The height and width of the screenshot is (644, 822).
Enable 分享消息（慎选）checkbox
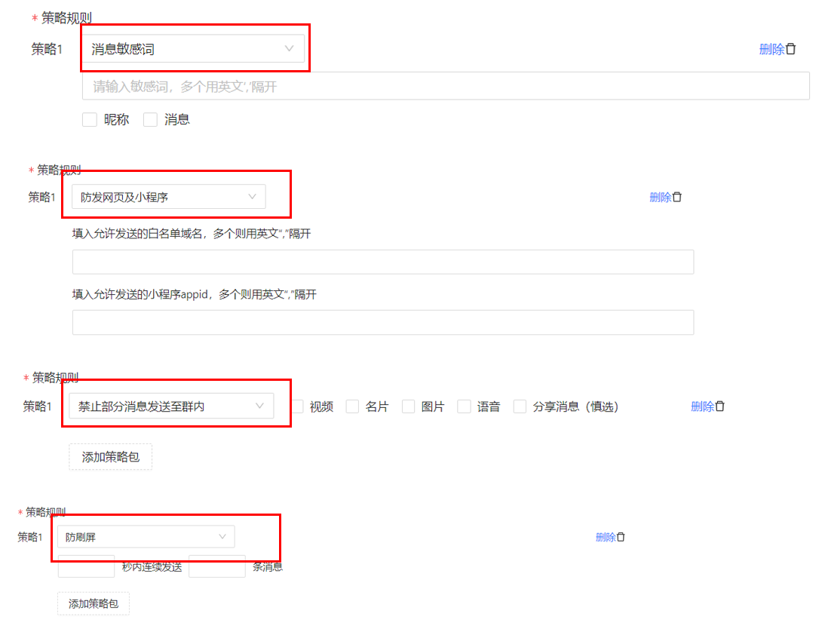pos(520,406)
